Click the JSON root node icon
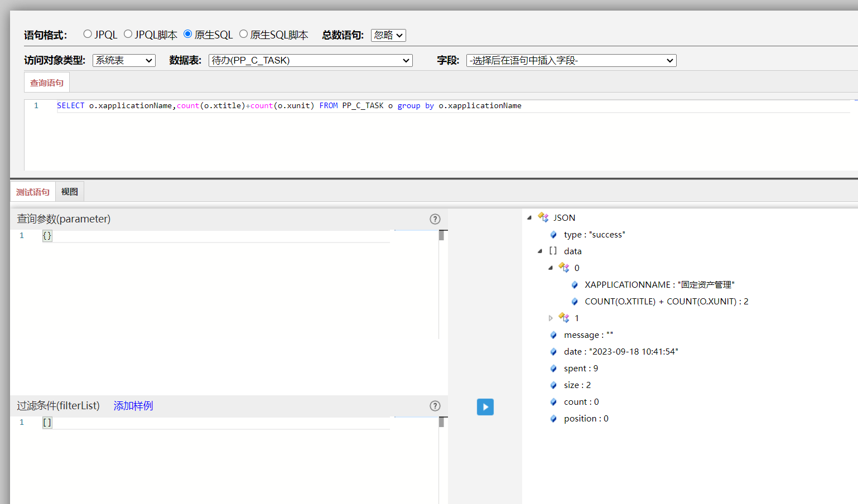858x504 pixels. click(543, 217)
